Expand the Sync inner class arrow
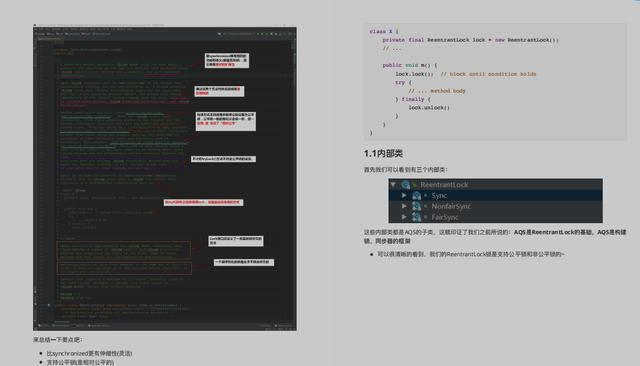The height and width of the screenshot is (366, 640). [404, 195]
